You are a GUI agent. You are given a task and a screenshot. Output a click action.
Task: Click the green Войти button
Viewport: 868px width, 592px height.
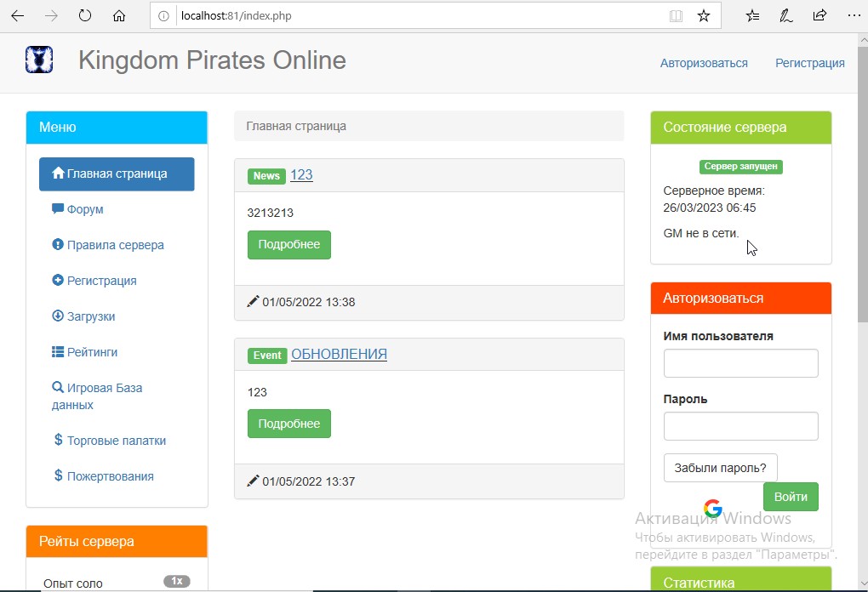(x=791, y=497)
